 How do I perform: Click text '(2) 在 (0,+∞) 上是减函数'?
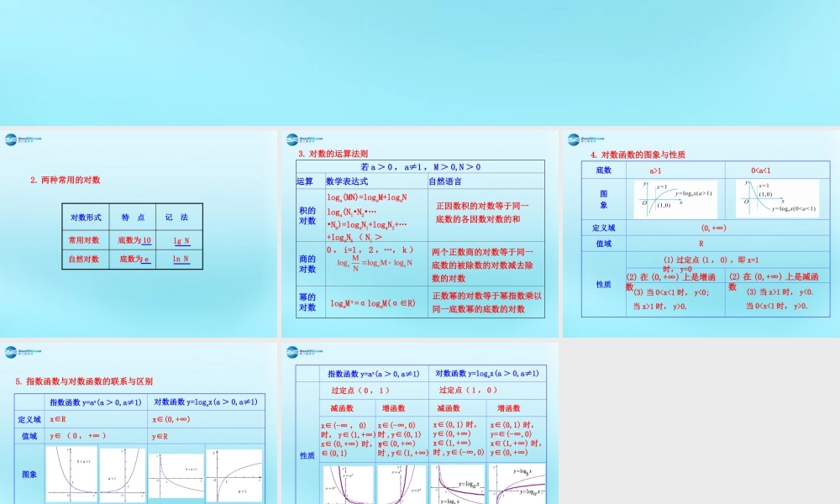click(774, 281)
